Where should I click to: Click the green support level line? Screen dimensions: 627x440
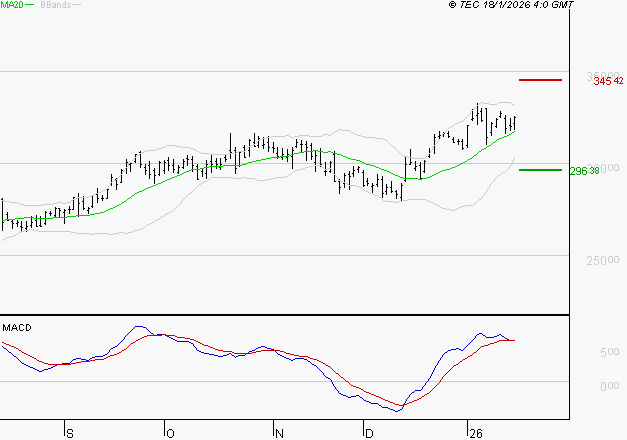tap(540, 170)
